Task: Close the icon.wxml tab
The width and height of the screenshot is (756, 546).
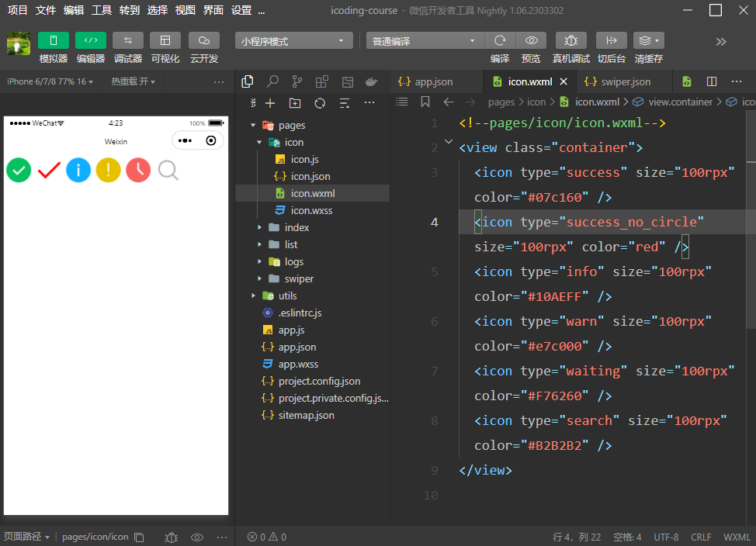Action: tap(564, 82)
